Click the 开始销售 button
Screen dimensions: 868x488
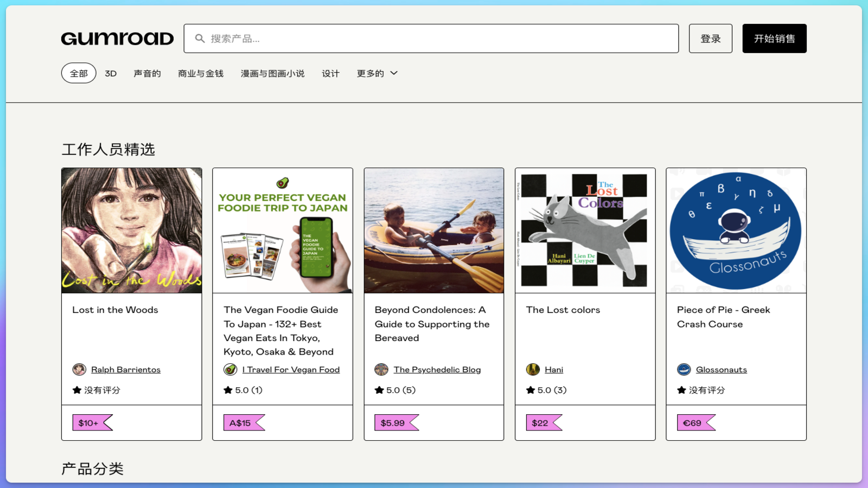click(775, 38)
